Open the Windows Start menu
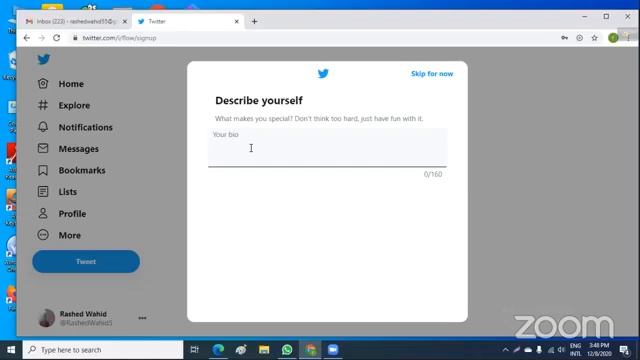The width and height of the screenshot is (640, 360). (x=11, y=350)
